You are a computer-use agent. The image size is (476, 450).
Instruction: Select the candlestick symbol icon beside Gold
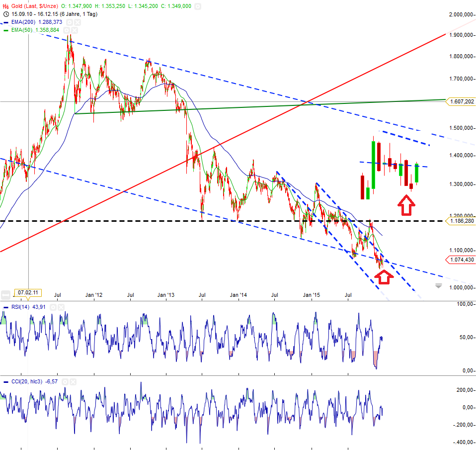coord(4,6)
